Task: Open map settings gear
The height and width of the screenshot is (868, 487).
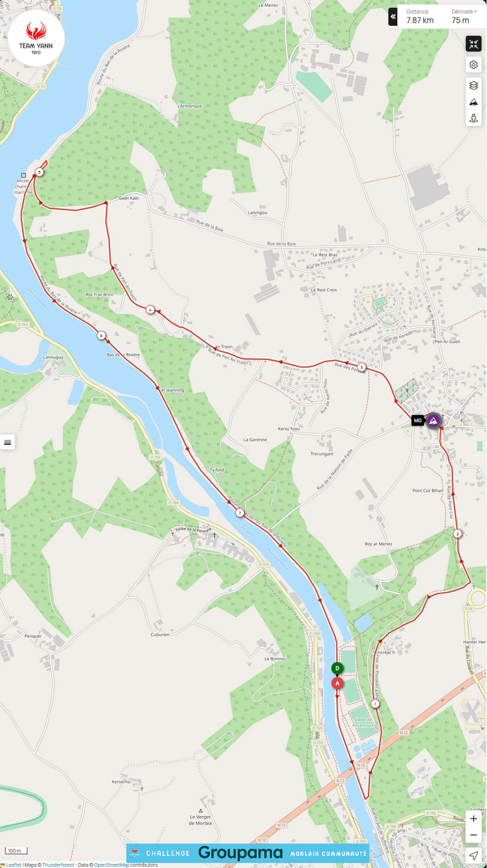Action: (474, 65)
